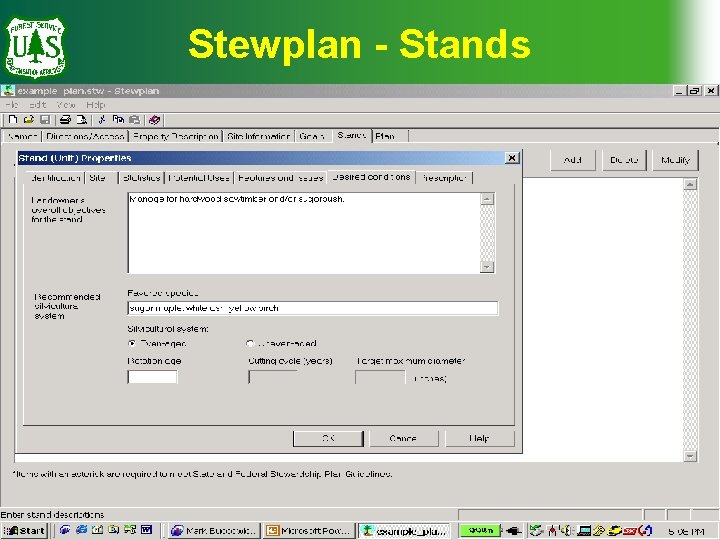The height and width of the screenshot is (540, 720).
Task: Click the Delete stand button
Action: pos(624,160)
